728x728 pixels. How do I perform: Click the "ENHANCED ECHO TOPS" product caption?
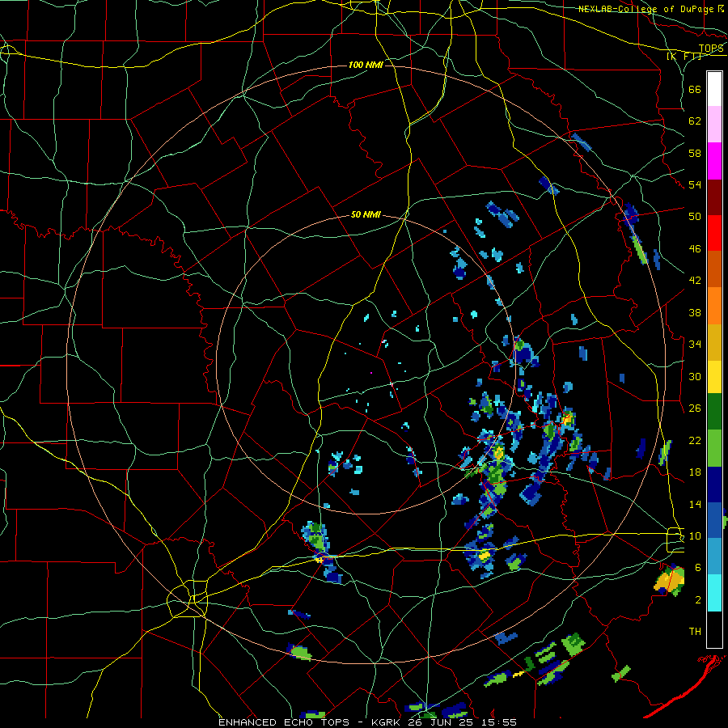[x=287, y=722]
